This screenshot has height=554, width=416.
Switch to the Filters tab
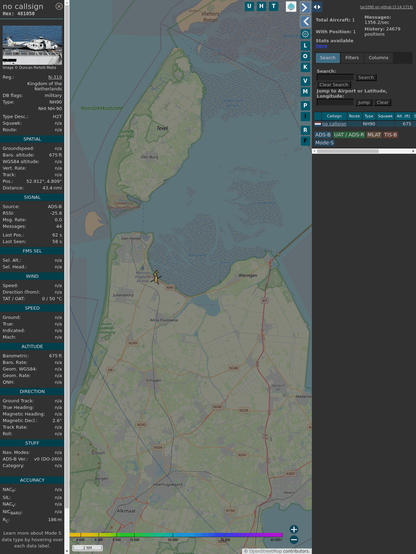click(x=352, y=58)
